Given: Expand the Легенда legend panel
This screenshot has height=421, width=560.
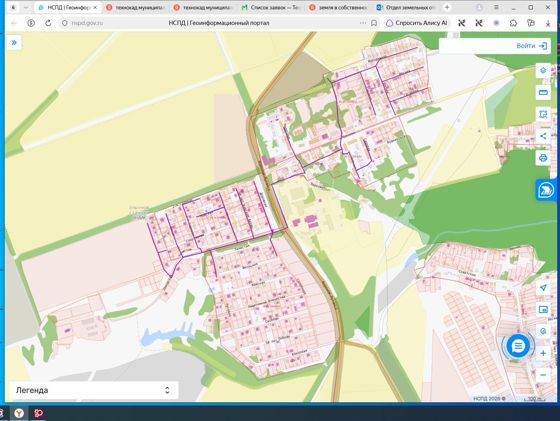Looking at the screenshot, I should [94, 390].
